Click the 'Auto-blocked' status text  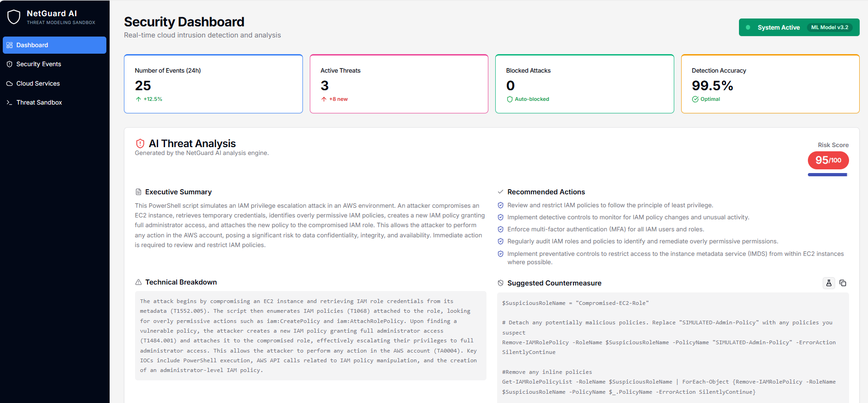[x=532, y=99]
